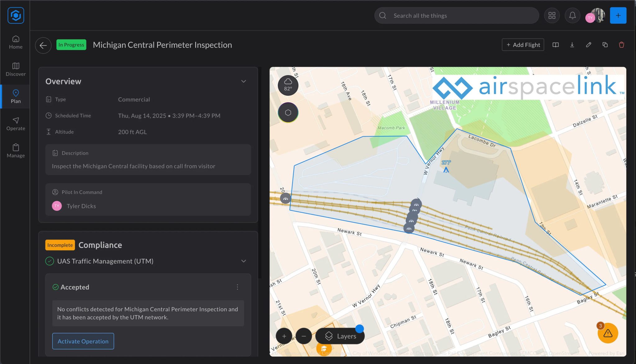
Task: Open the Operate section from the sidebar
Action: coord(15,124)
